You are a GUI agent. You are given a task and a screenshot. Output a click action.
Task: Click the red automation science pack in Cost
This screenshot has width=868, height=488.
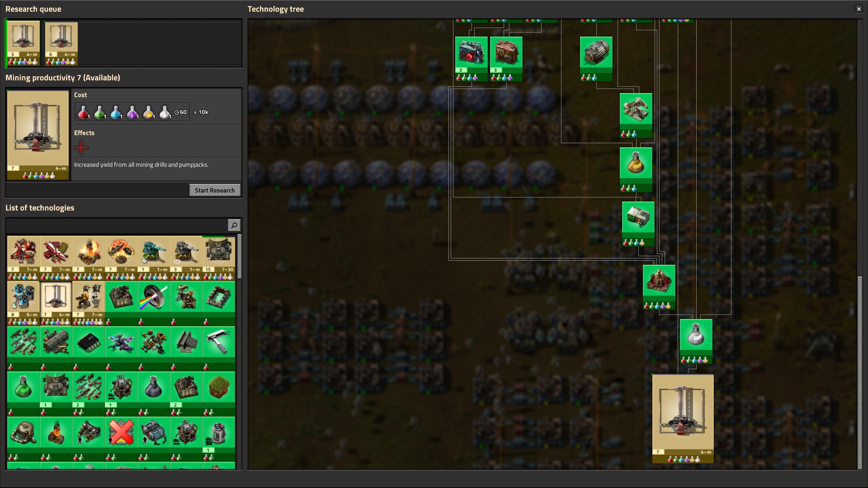tap(83, 113)
